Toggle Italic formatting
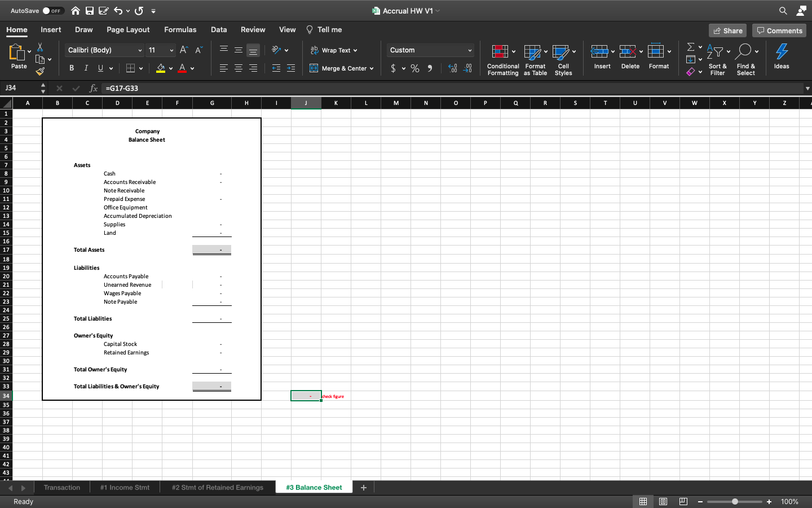 click(86, 68)
